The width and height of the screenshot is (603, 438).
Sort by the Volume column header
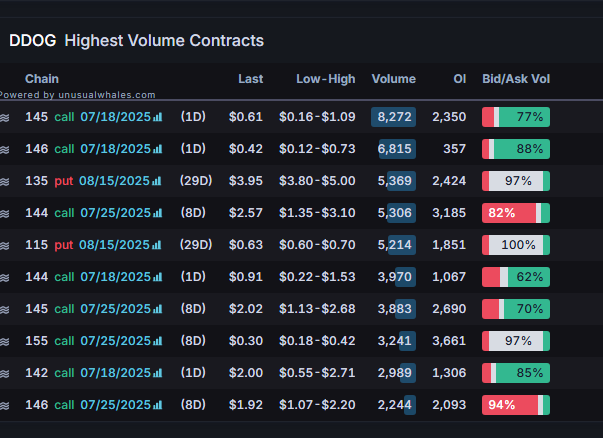(x=394, y=79)
